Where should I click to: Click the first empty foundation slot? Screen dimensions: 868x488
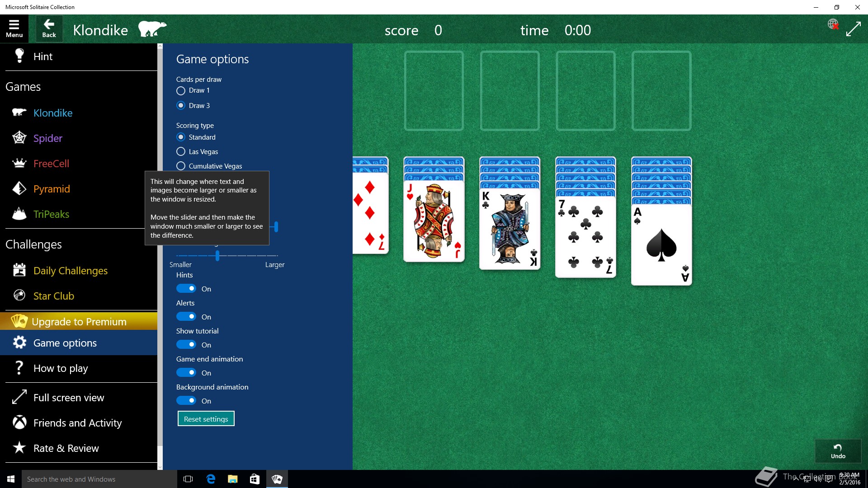pos(434,90)
